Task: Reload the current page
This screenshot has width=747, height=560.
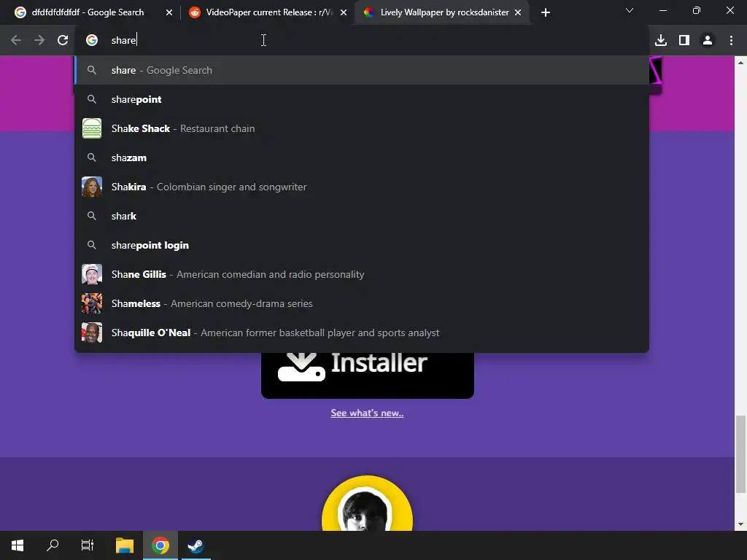Action: 63,41
